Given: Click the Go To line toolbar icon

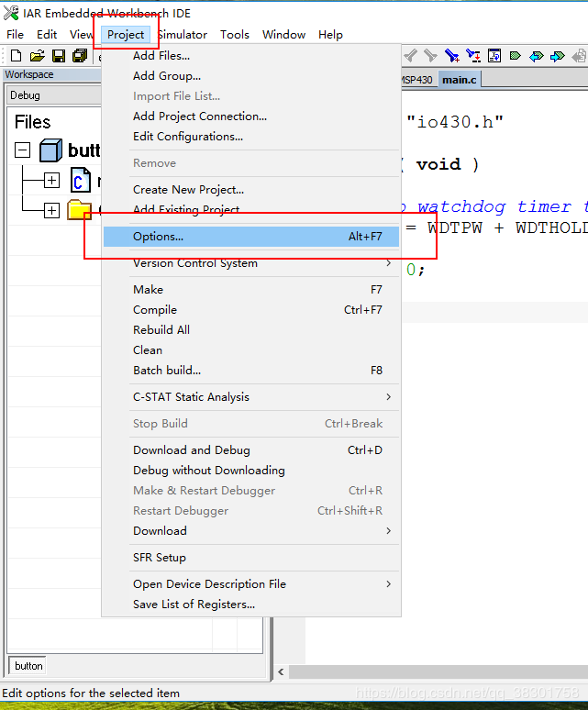Looking at the screenshot, I should 494,56.
